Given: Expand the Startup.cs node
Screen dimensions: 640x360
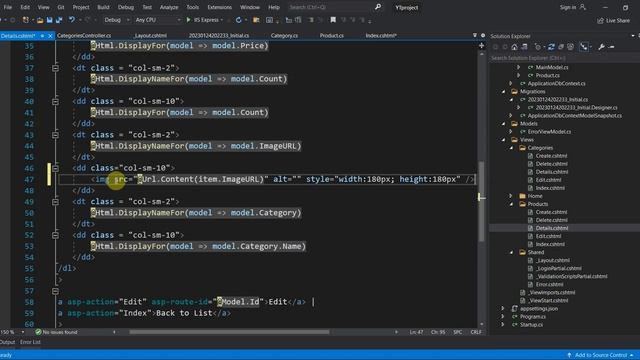Looking at the screenshot, I should [x=503, y=325].
